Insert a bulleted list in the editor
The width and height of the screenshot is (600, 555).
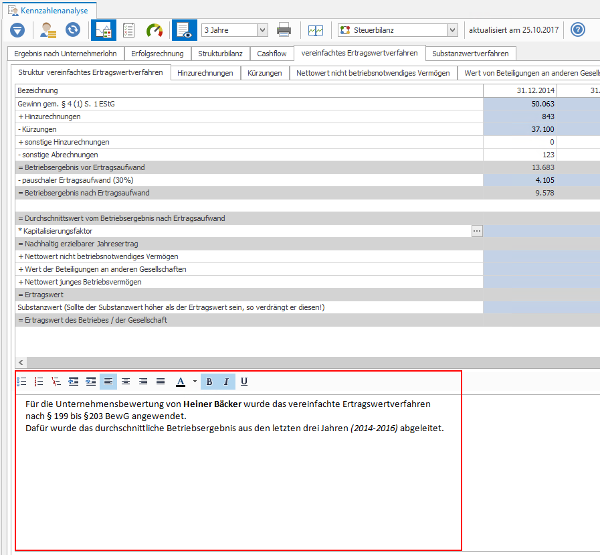point(22,382)
